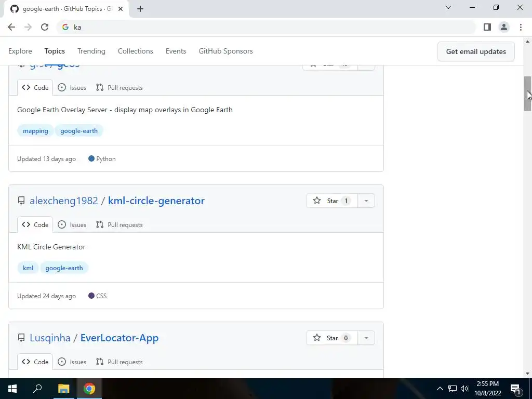Open Windows taskbar search
The image size is (532, 399).
[37, 389]
